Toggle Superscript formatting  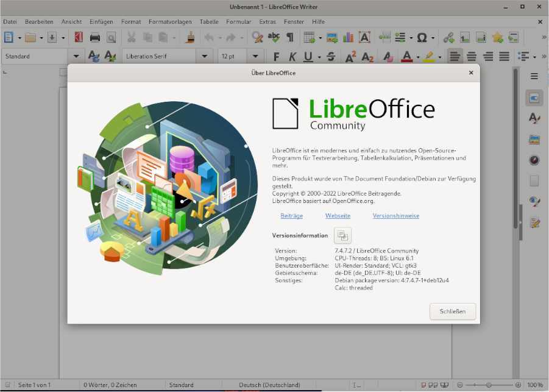click(x=350, y=57)
